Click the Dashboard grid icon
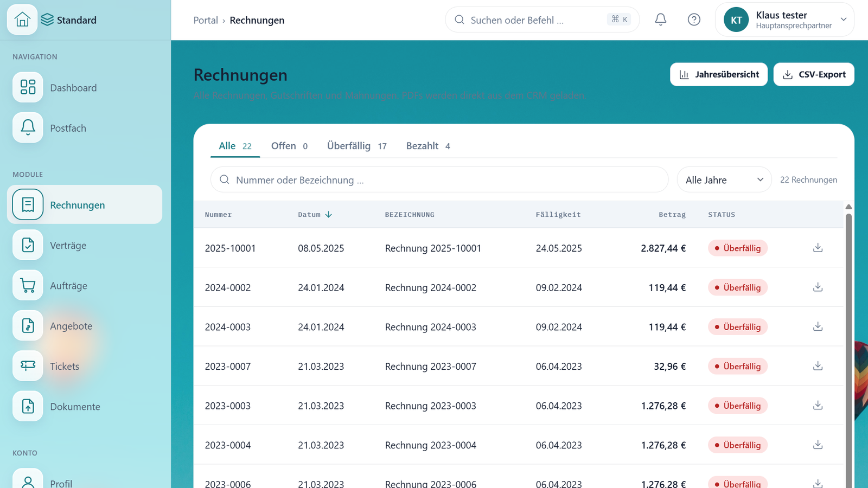This screenshot has height=488, width=868. click(x=28, y=87)
